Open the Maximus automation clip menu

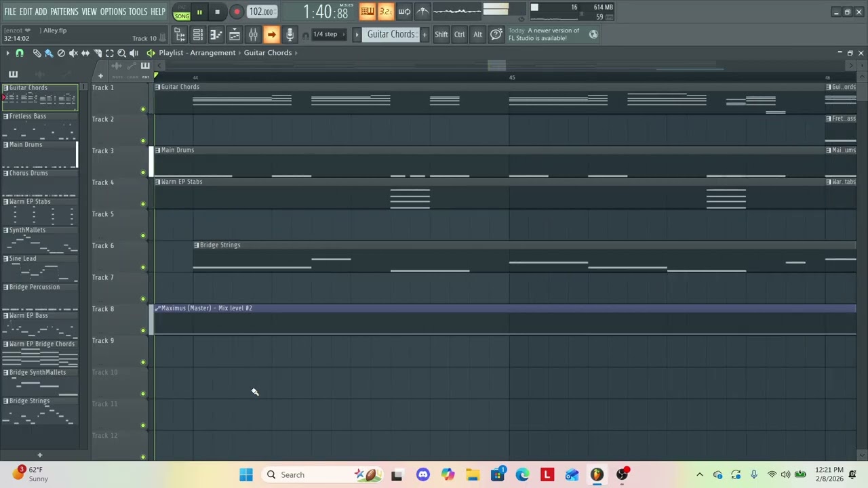(157, 308)
